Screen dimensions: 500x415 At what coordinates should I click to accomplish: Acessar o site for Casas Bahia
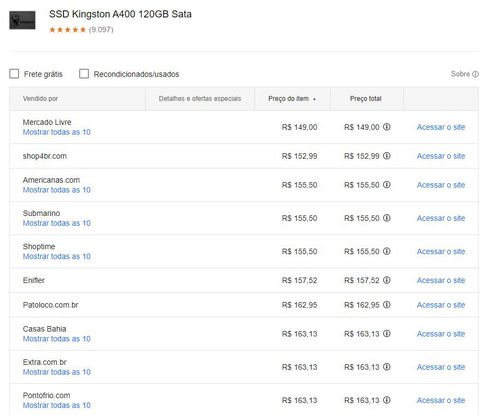[x=441, y=334]
